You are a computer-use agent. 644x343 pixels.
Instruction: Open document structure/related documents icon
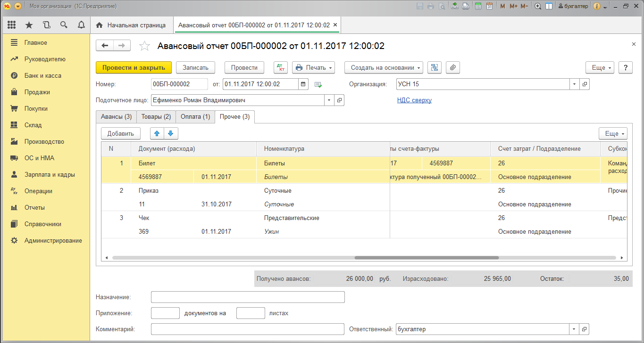pos(434,67)
